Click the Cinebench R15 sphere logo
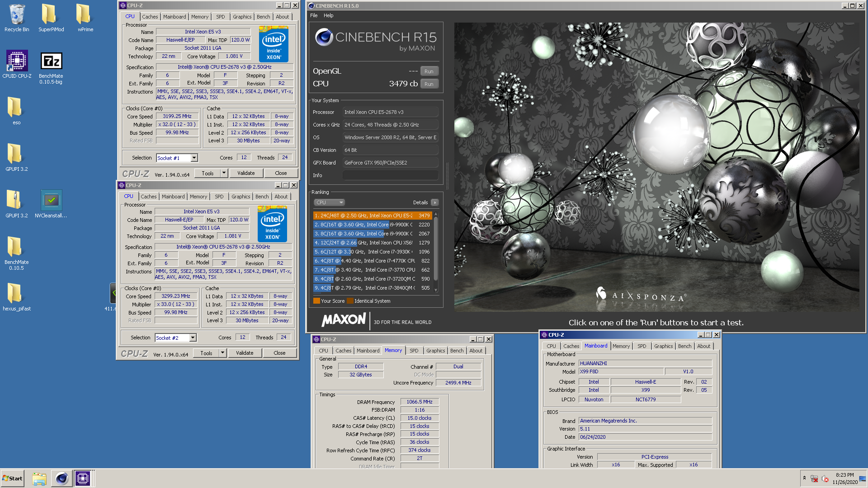The image size is (868, 488). (x=324, y=37)
